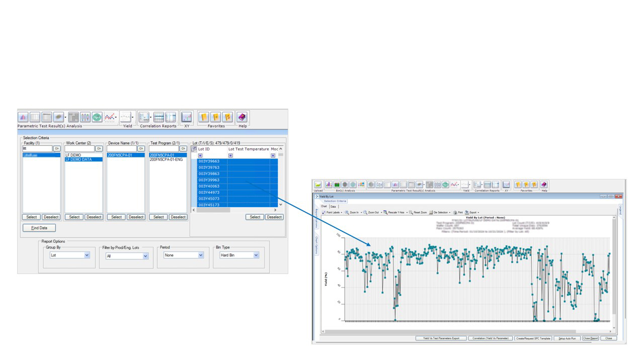Open the Bin Type dropdown
The image size is (644, 362).
pyautogui.click(x=256, y=255)
